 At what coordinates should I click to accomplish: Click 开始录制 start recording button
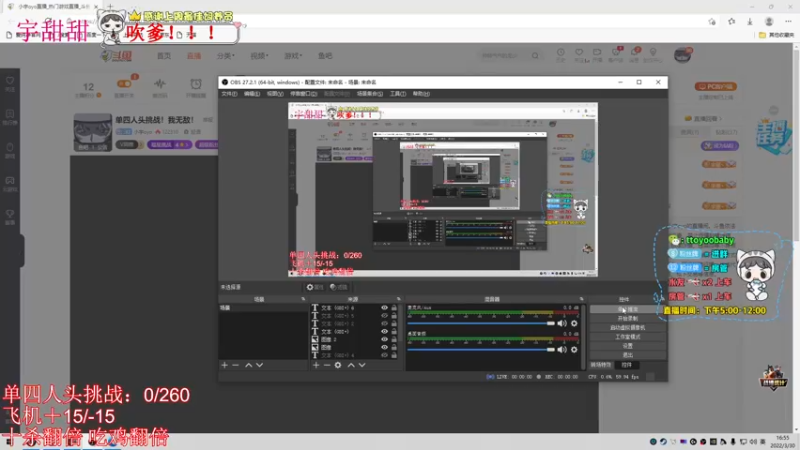pos(628,318)
